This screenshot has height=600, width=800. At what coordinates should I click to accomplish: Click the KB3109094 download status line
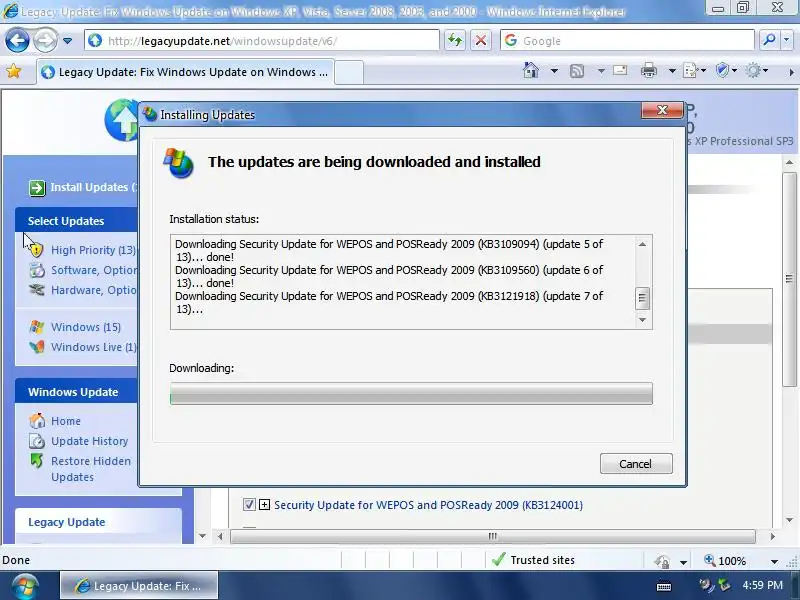point(389,250)
